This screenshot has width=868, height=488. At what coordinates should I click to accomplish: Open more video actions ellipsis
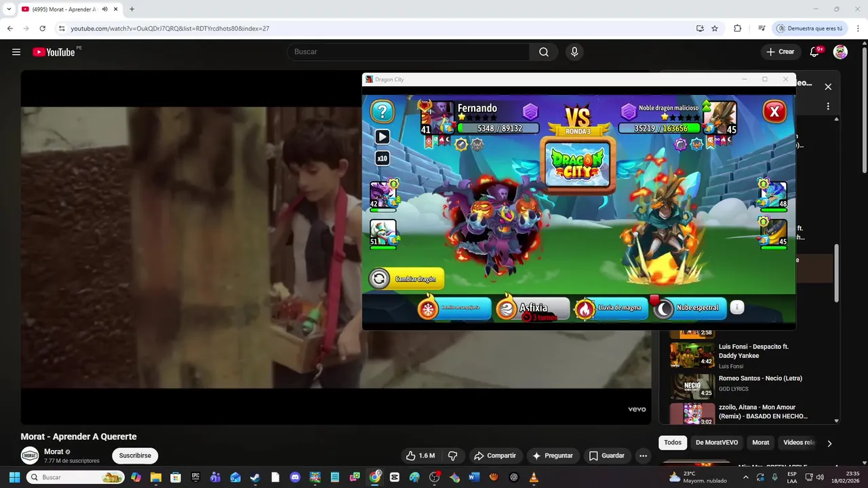[644, 455]
